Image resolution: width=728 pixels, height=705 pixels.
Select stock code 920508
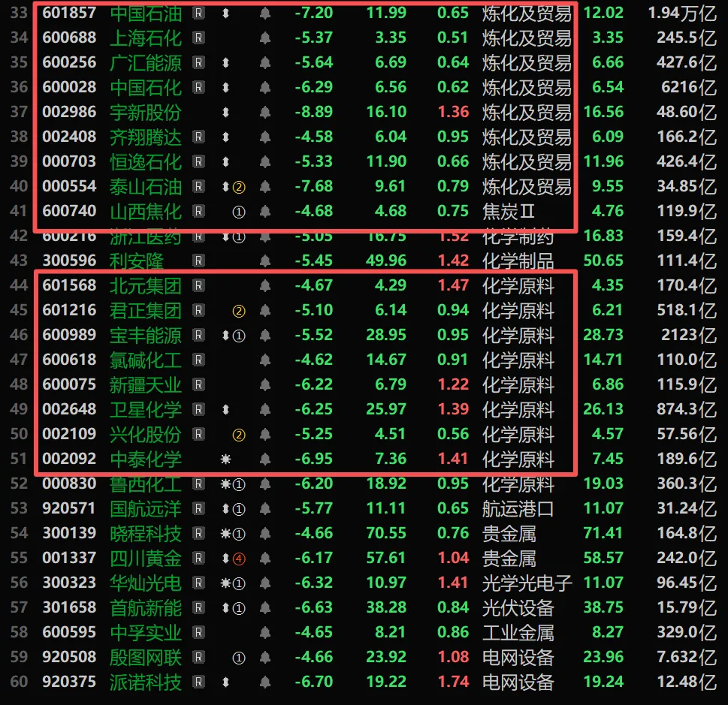69,657
